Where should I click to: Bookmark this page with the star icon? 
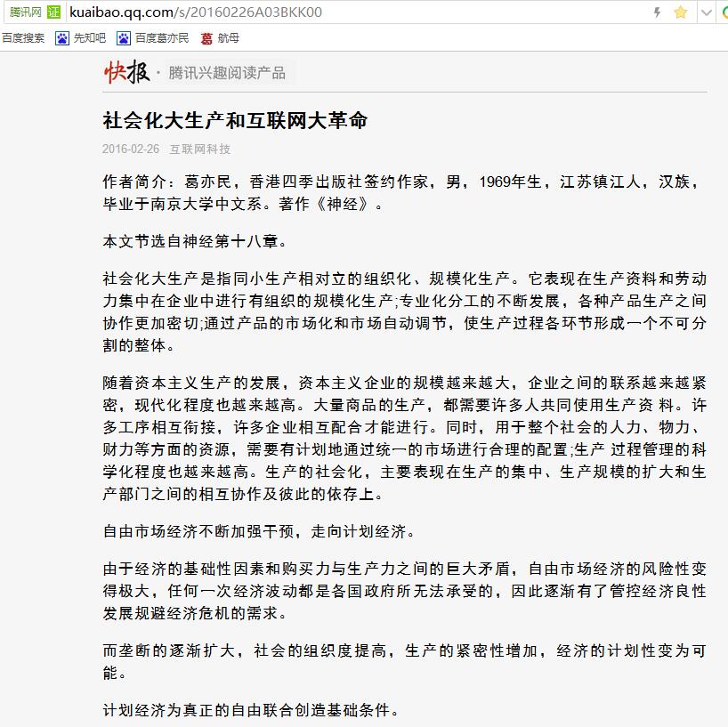click(x=681, y=12)
